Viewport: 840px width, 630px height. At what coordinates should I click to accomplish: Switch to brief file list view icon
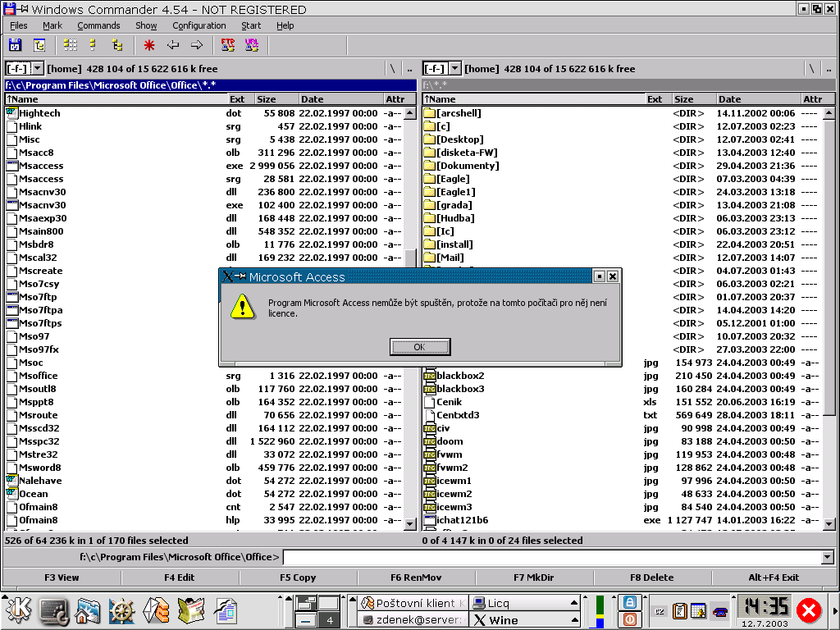[x=71, y=46]
